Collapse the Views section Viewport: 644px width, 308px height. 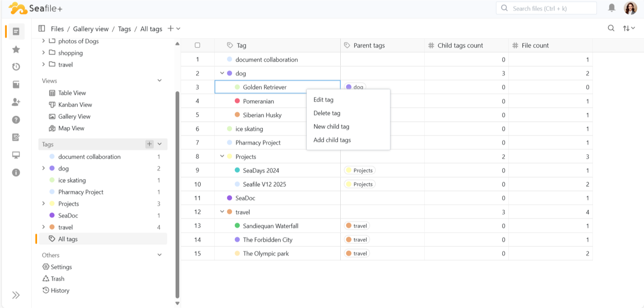point(160,81)
